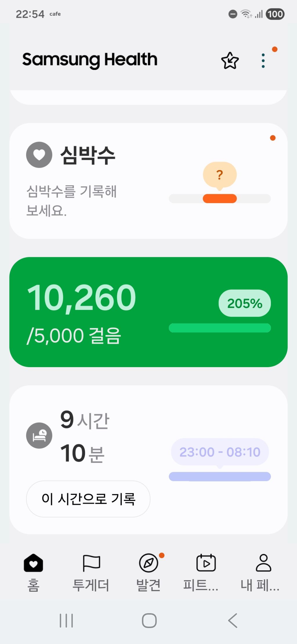297x644 pixels.
Task: Tap the 심박수를 기록해 보세요 text
Action: (71, 201)
